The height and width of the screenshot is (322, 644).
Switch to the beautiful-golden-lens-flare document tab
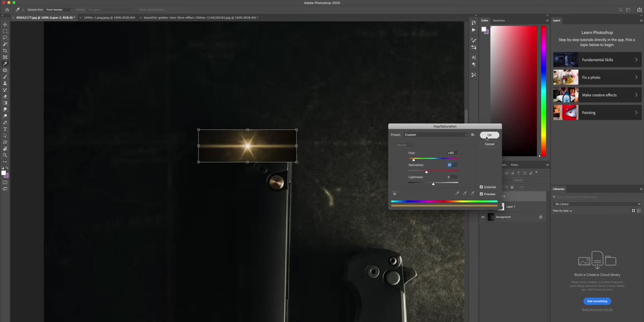tap(200, 18)
